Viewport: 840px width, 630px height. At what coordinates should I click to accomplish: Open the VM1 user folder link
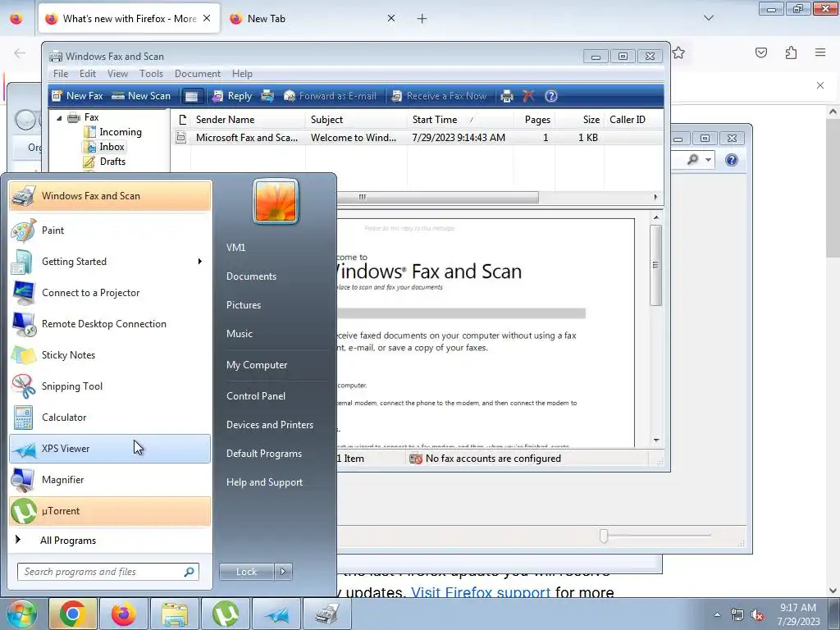pyautogui.click(x=235, y=248)
